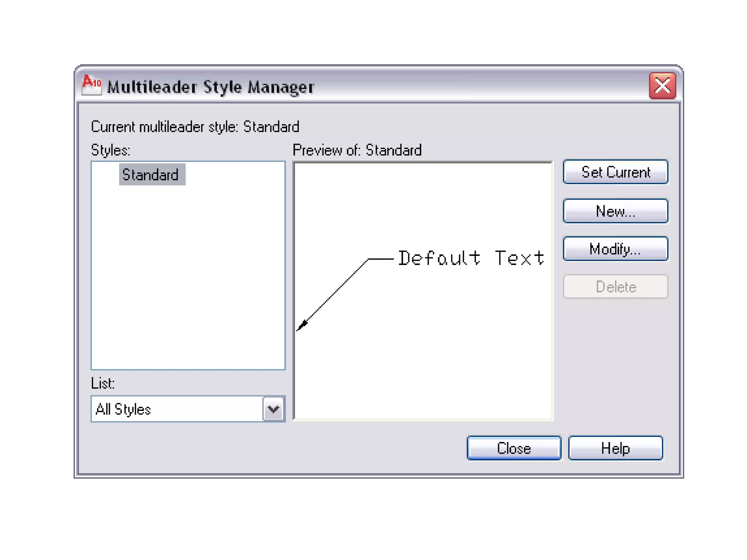The image size is (747, 560).
Task: Click the leader landing line in preview
Action: pos(381,259)
